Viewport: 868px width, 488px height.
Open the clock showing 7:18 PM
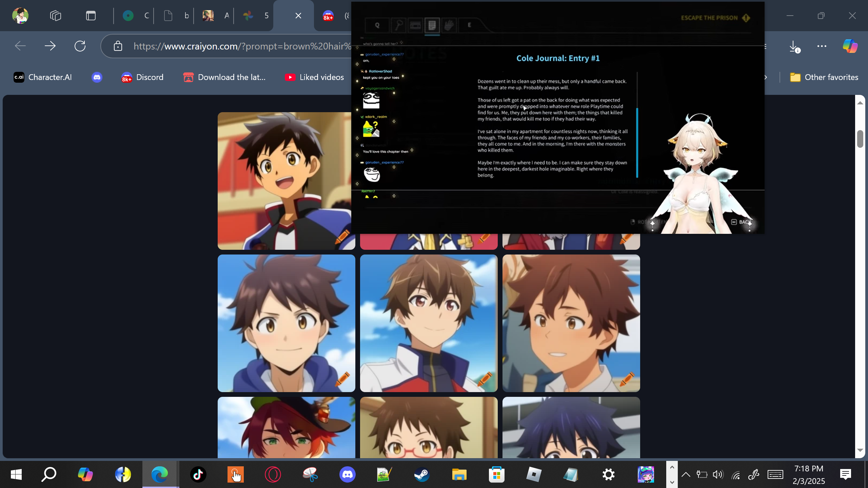pos(809,474)
